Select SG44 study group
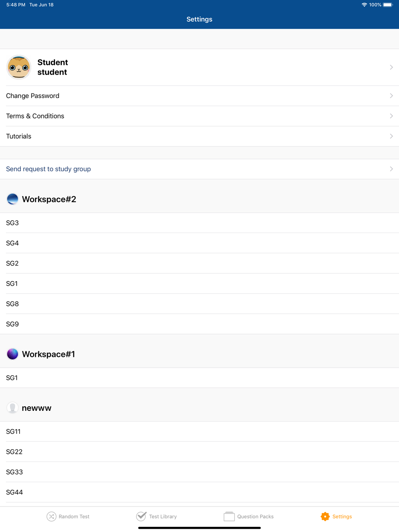399x532 pixels. [x=199, y=492]
